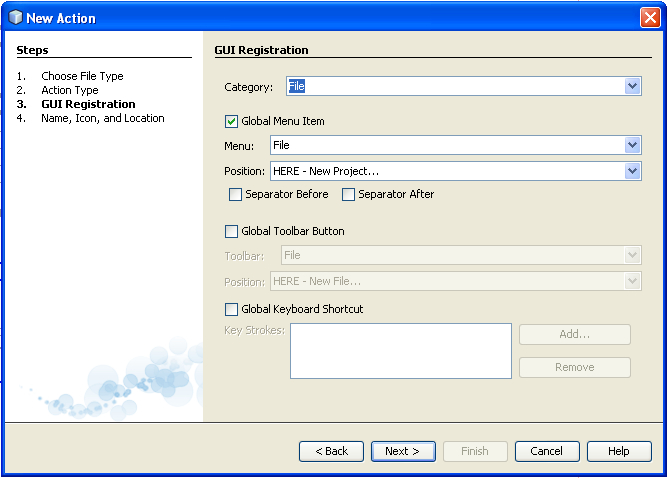Enable the Separator After checkbox

[348, 195]
